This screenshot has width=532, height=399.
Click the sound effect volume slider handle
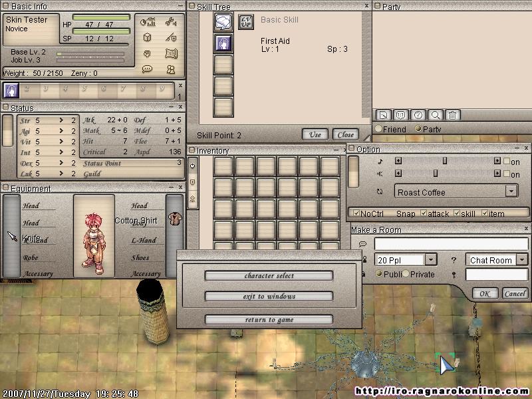436,174
